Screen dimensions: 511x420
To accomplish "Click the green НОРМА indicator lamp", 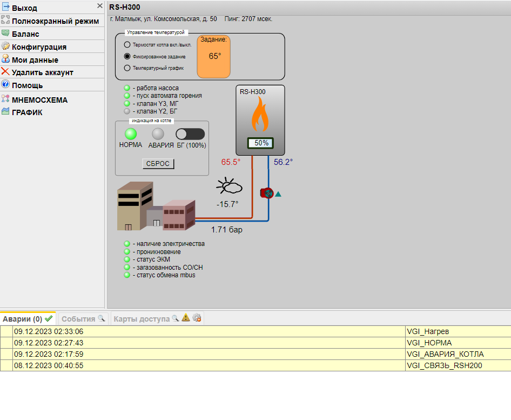I will (x=131, y=134).
